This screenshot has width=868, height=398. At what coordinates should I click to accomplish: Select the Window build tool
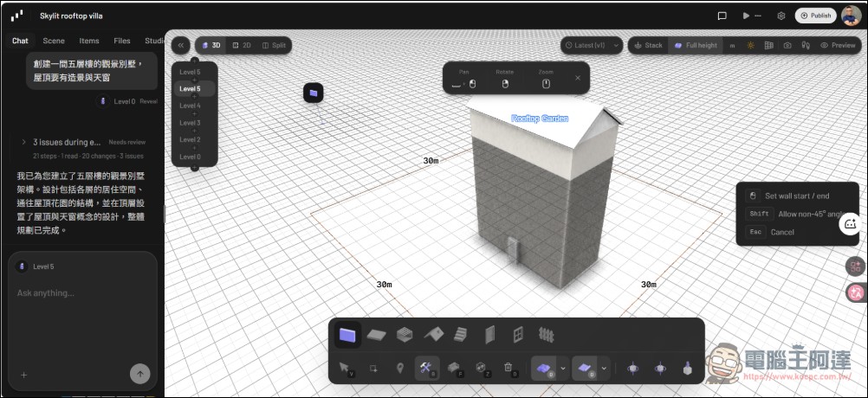pos(518,335)
